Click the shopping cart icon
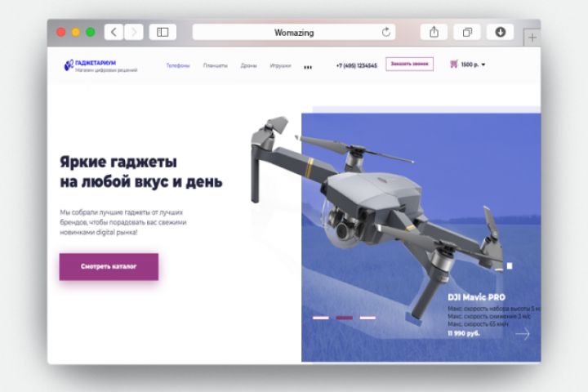588x392 pixels. coord(454,65)
